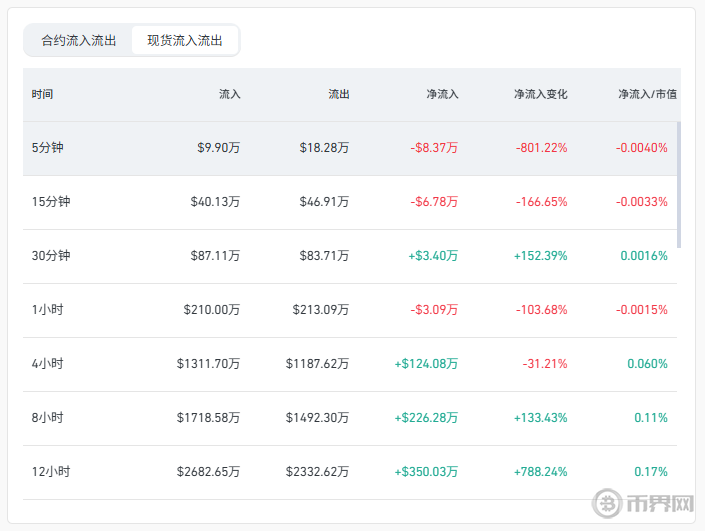Click the 1小时 row label
The width and height of the screenshot is (705, 531).
tap(47, 309)
